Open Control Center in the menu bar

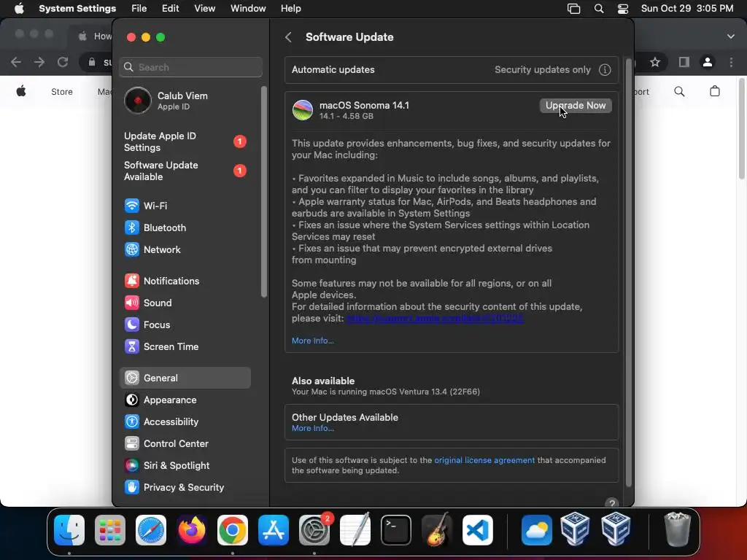pyautogui.click(x=623, y=9)
